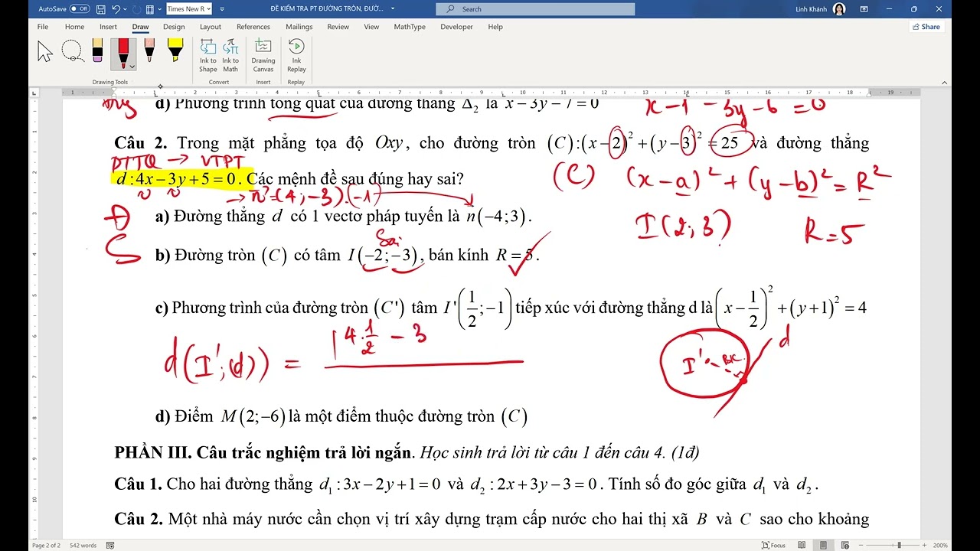Pick the pencil tool
Screen dimensions: 980x551
149,51
